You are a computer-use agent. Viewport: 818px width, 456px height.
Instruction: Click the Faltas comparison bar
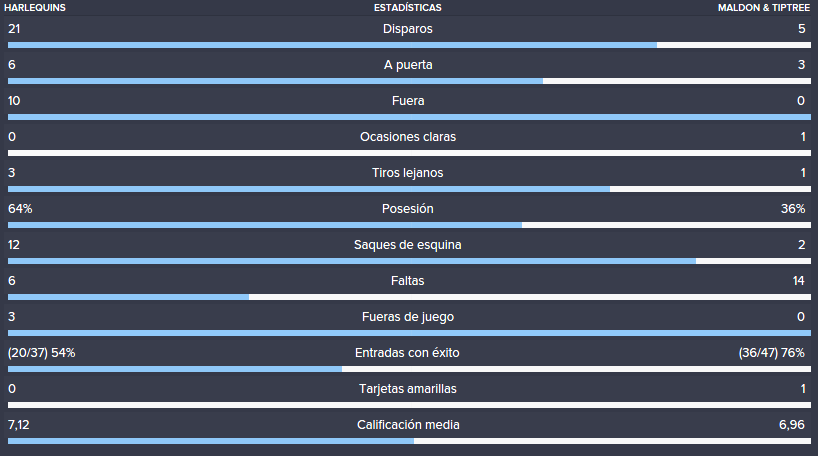[409, 297]
